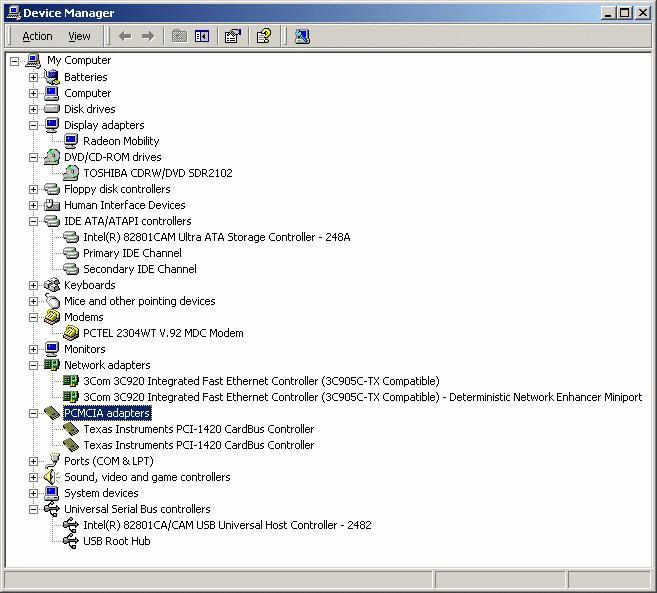The height and width of the screenshot is (593, 657).
Task: Click the Human Interface Devices icon
Action: 52,205
